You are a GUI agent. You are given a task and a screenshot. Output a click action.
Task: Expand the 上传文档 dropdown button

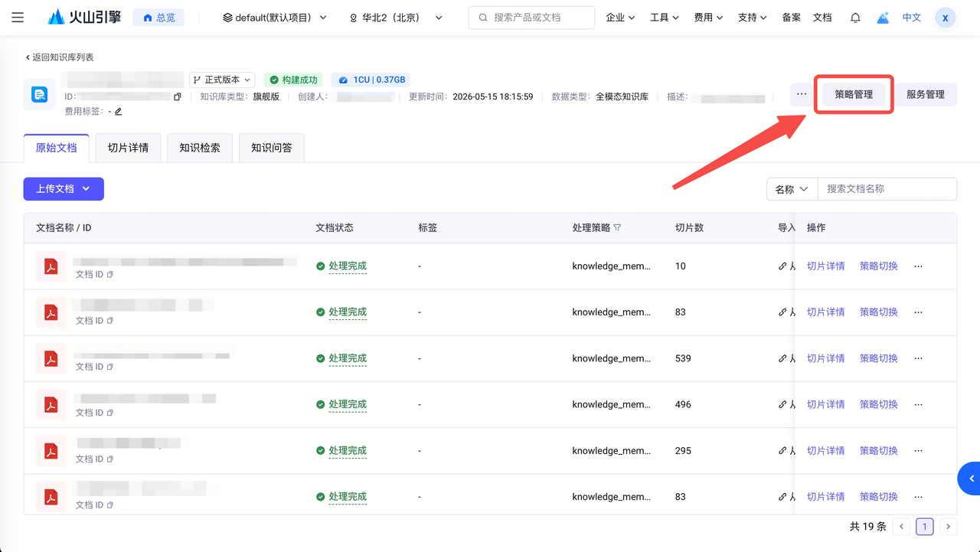point(64,189)
